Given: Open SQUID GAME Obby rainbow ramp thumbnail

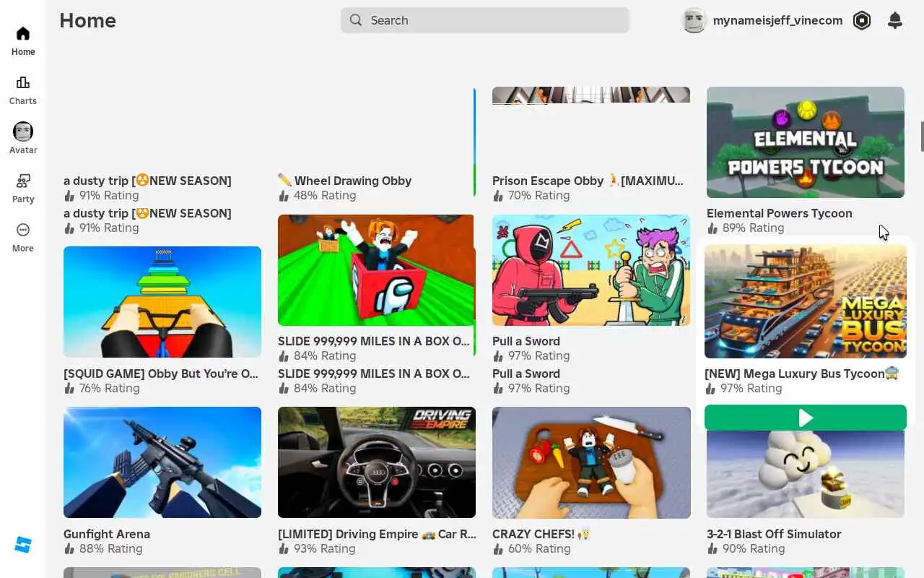Looking at the screenshot, I should pyautogui.click(x=162, y=302).
